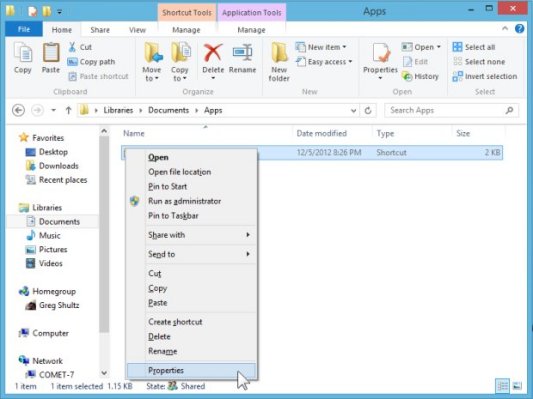Viewport: 533px width, 399px height.
Task: Open the Application Tools Manage tab
Action: click(251, 30)
